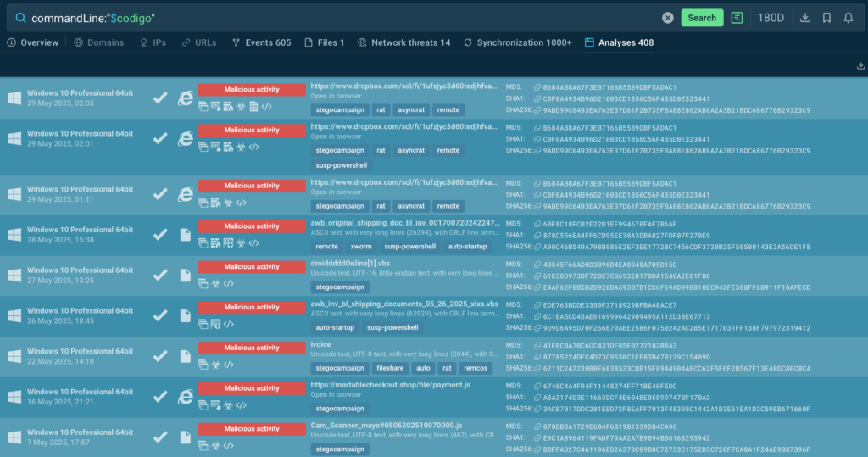
Task: Click the bookmark icon to save search
Action: click(826, 18)
